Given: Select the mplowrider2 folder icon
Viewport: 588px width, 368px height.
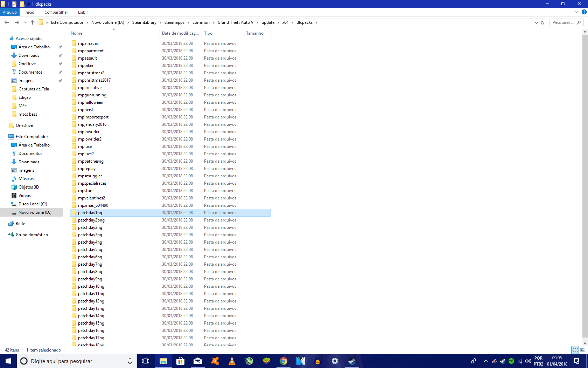Looking at the screenshot, I should (x=74, y=139).
